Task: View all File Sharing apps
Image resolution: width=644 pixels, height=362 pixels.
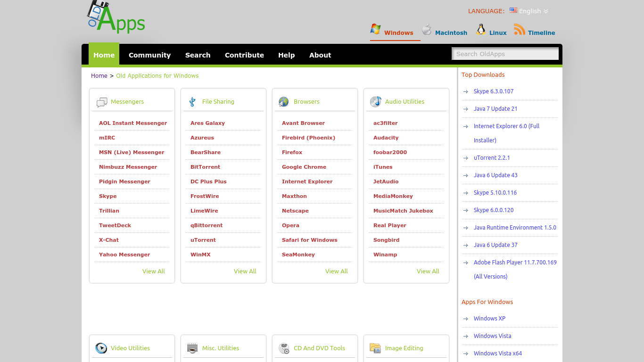Action: point(245,271)
